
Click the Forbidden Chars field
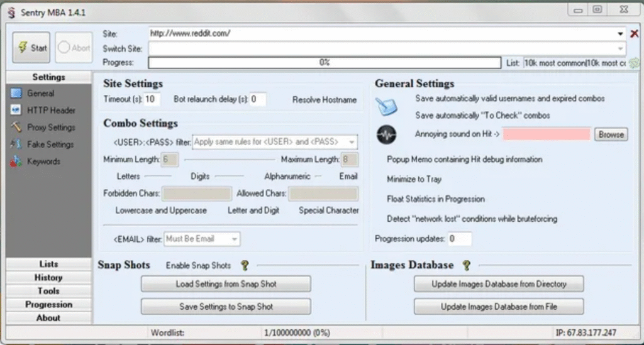pyautogui.click(x=197, y=194)
